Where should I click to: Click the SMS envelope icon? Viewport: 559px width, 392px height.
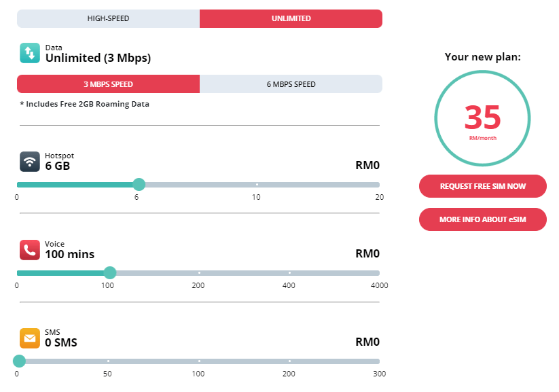30,338
